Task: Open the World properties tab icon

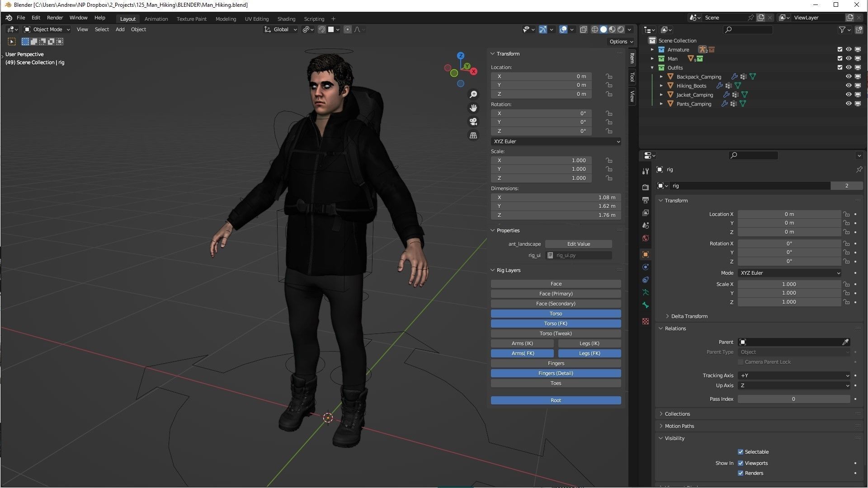Action: tap(646, 238)
